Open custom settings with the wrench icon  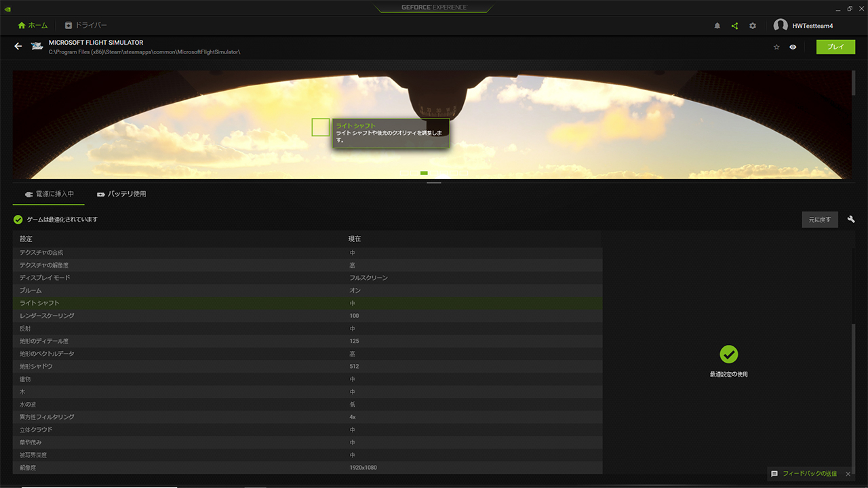click(851, 220)
